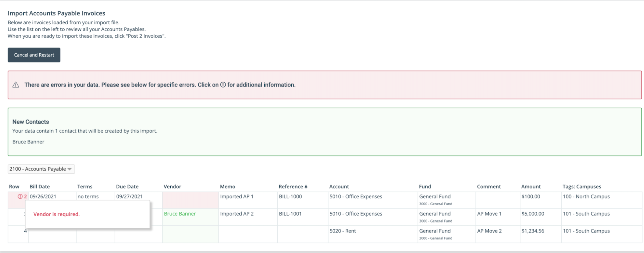
Task: Click the circled exclamation icon in error message
Action: [x=223, y=85]
